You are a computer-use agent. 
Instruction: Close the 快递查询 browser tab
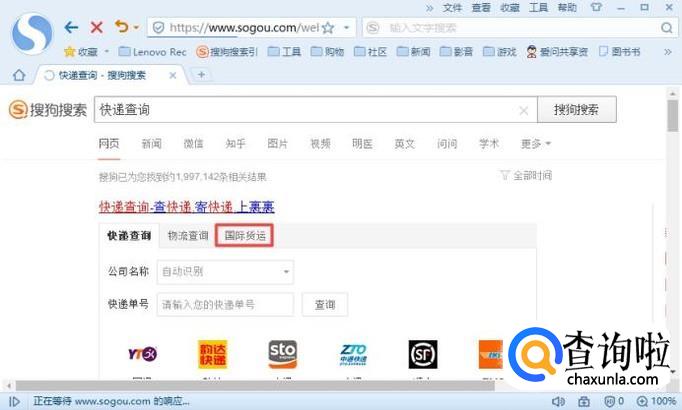(173, 75)
